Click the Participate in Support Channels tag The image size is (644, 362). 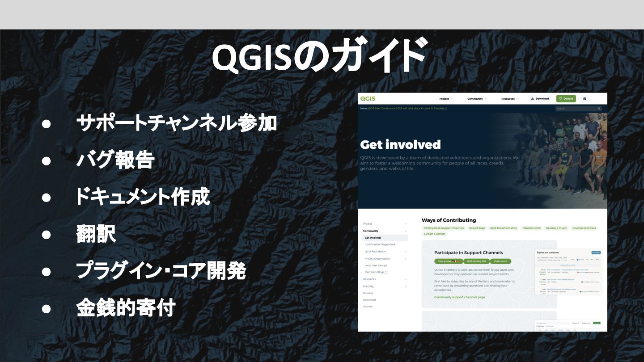[x=444, y=228]
